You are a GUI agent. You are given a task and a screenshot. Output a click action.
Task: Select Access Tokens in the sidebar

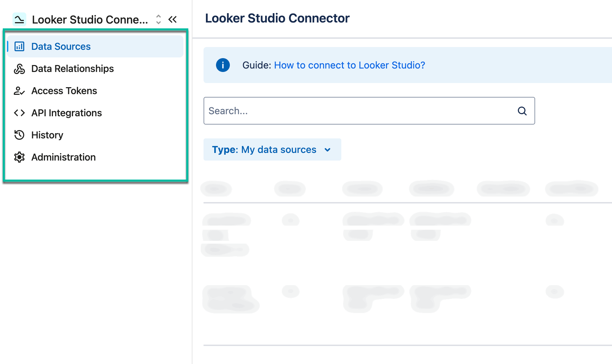[x=64, y=91]
